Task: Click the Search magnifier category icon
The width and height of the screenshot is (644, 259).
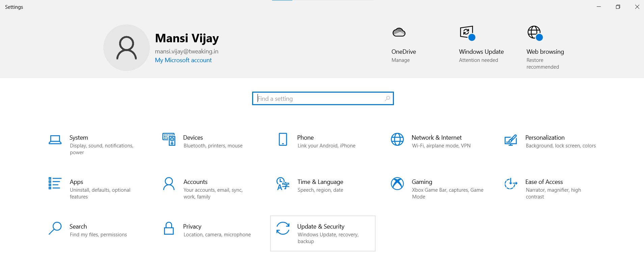Action: click(55, 228)
